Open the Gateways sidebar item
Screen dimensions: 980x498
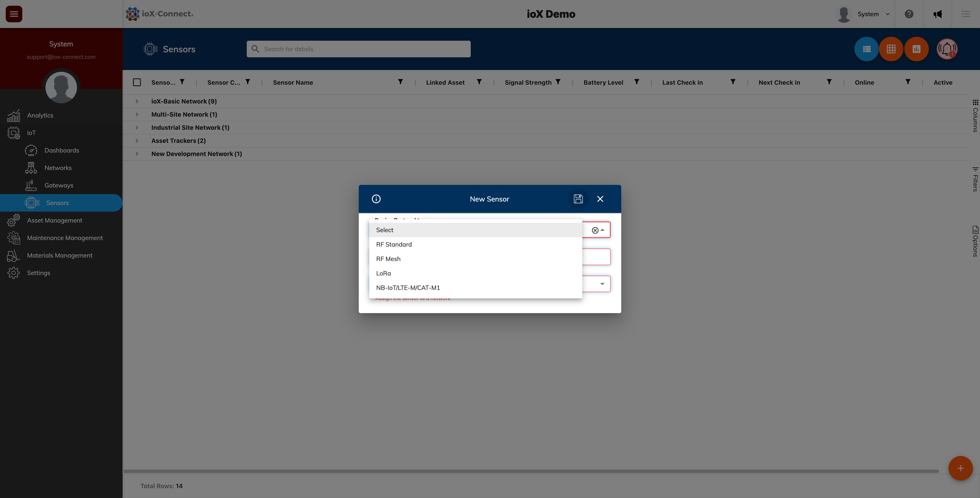[x=59, y=185]
